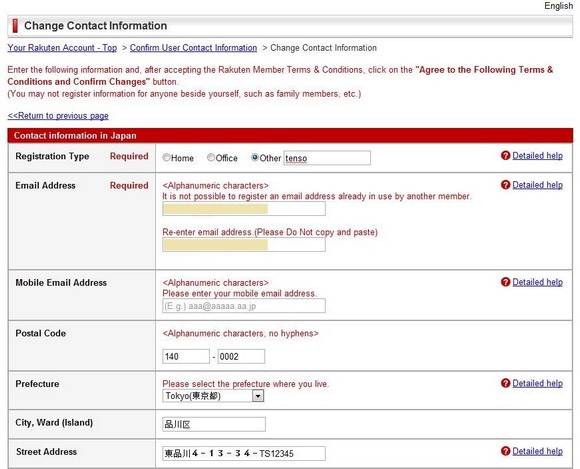Click the Registration Type label

52,156
